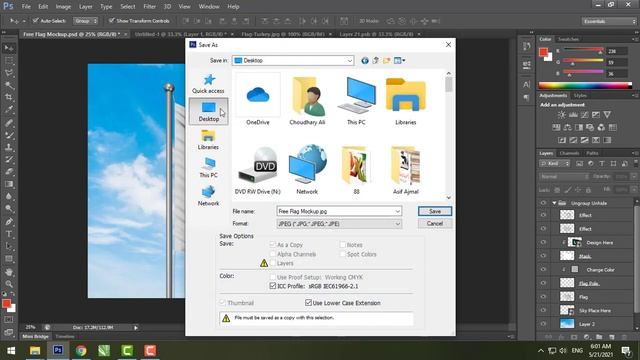Open the Window menu
The image size is (640, 360).
209,7
